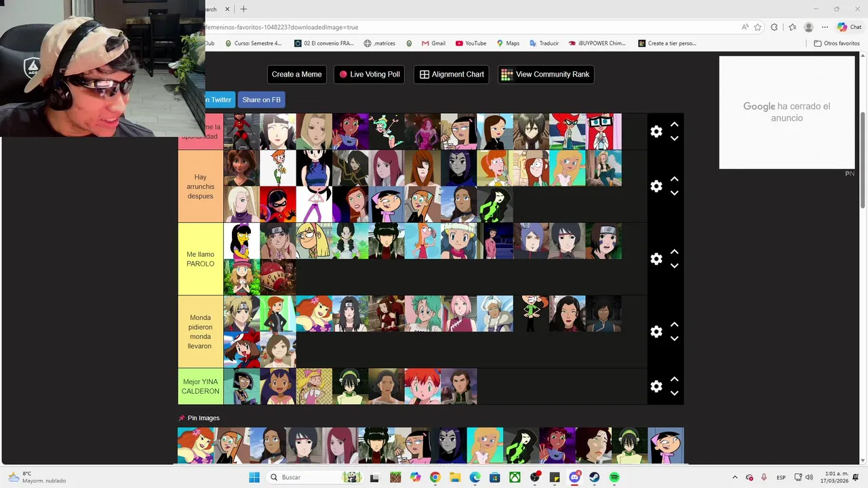Open 'Curso: Semestre 4...' bookmark
The image size is (868, 488).
coord(252,43)
